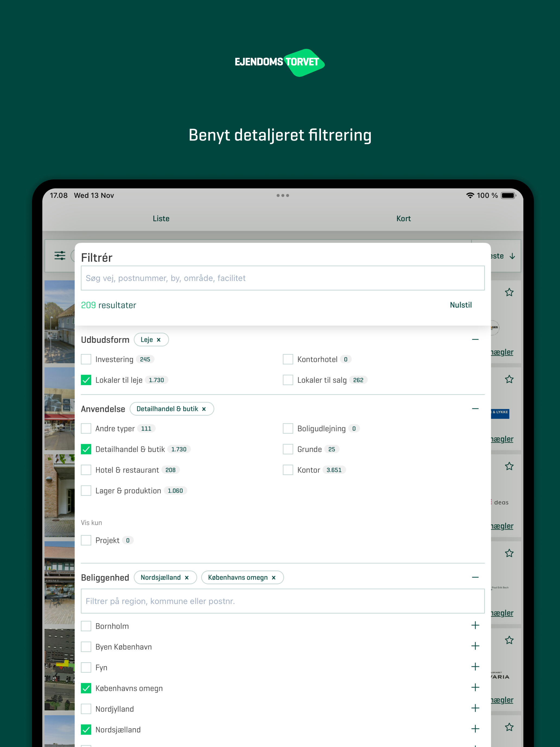Check Lager & produktion

tap(86, 491)
